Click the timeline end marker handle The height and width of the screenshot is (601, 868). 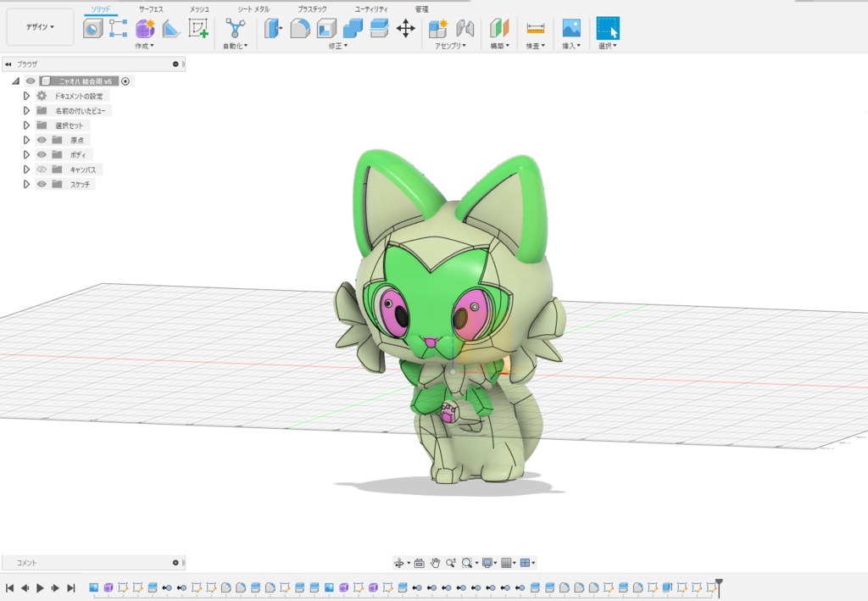[x=719, y=583]
